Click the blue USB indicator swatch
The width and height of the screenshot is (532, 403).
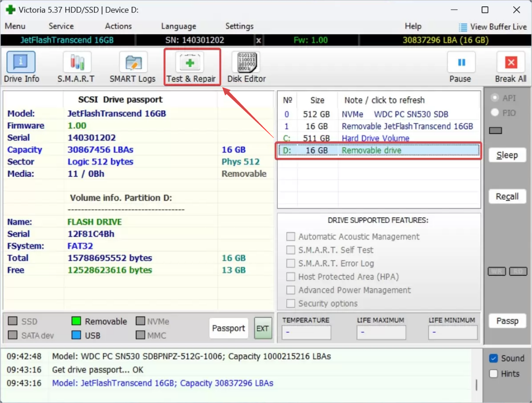point(76,335)
